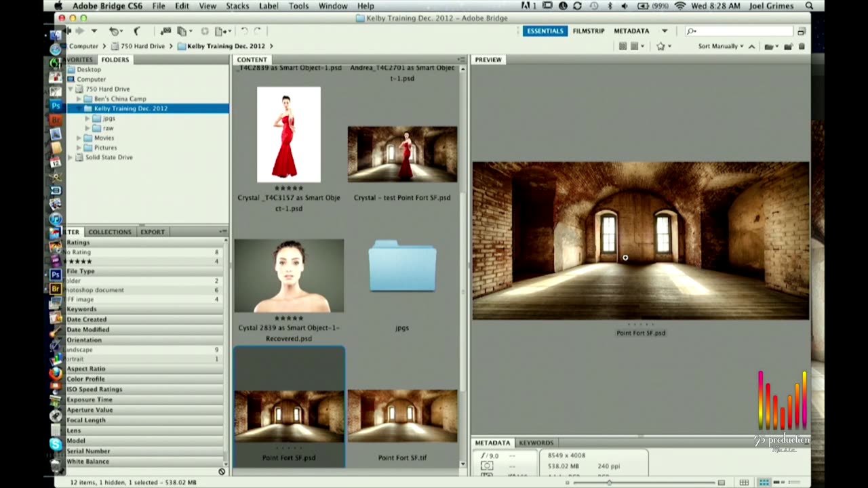Click the Clear filter icon in Filter panel
868x488 pixels.
click(x=222, y=472)
